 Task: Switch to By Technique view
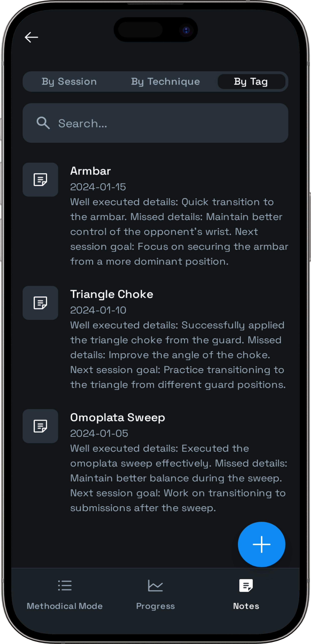[x=165, y=82]
